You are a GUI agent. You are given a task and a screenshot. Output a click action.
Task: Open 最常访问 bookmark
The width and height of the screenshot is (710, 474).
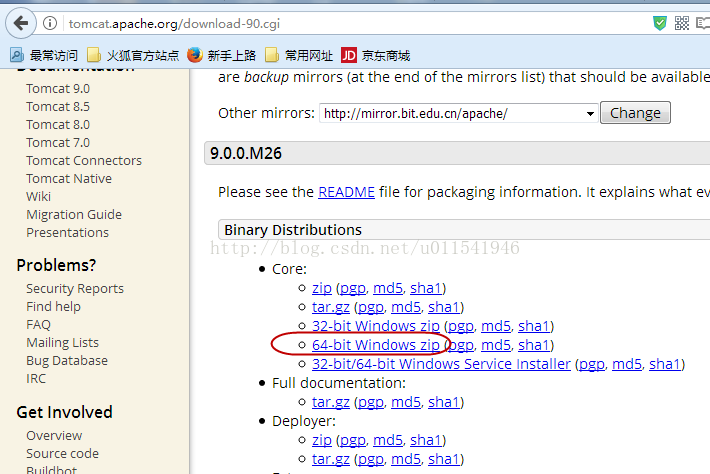pos(44,55)
